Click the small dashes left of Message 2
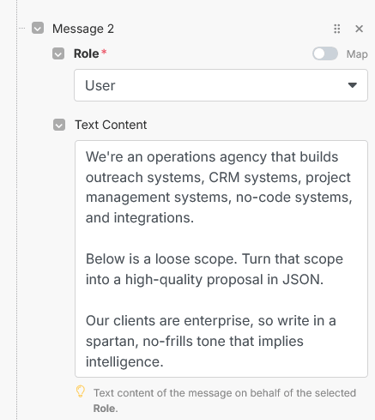 pyautogui.click(x=22, y=28)
